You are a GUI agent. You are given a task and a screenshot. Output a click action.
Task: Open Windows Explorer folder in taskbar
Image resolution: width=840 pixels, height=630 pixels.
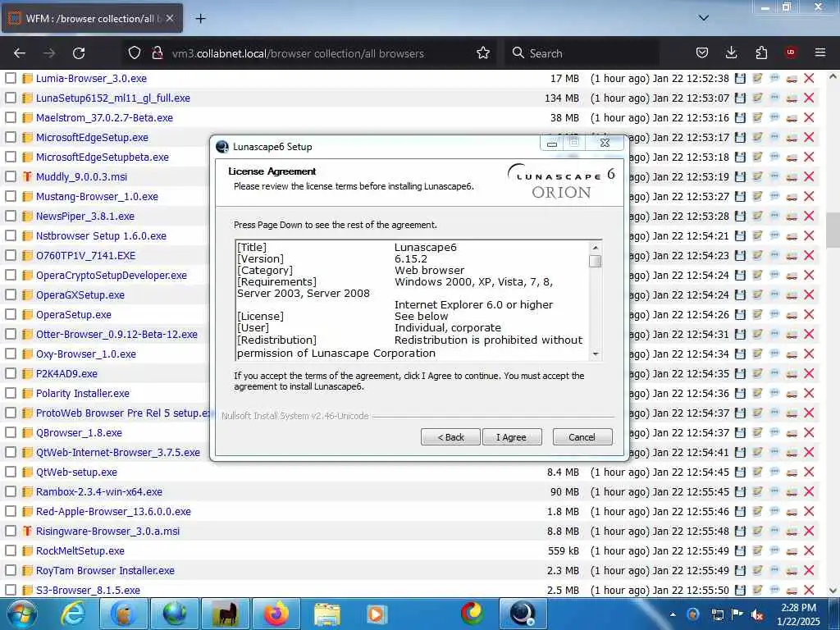click(326, 614)
